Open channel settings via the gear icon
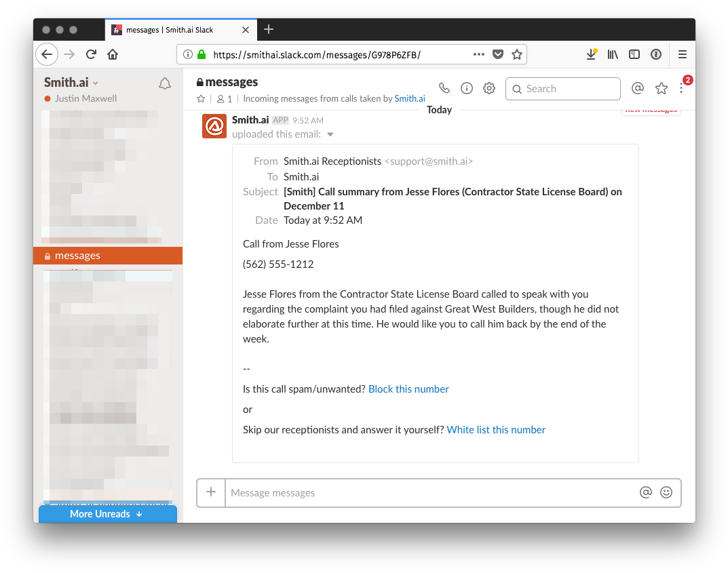Screen dimensions: 728x573 (489, 87)
